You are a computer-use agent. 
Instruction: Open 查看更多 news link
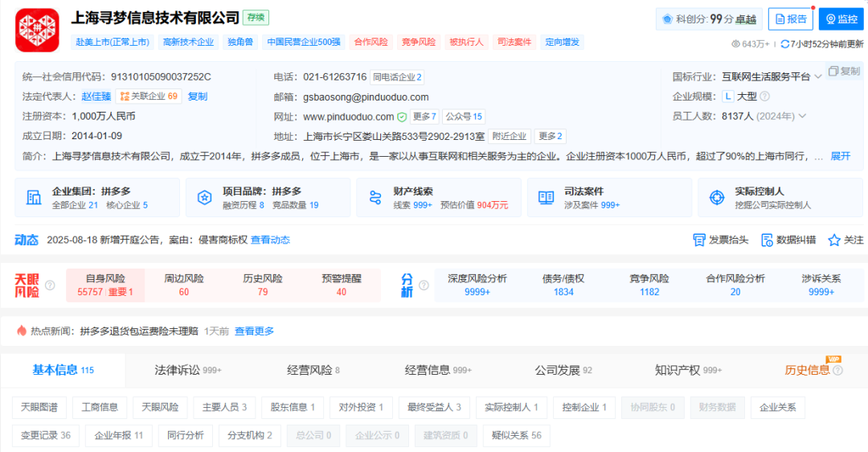254,331
